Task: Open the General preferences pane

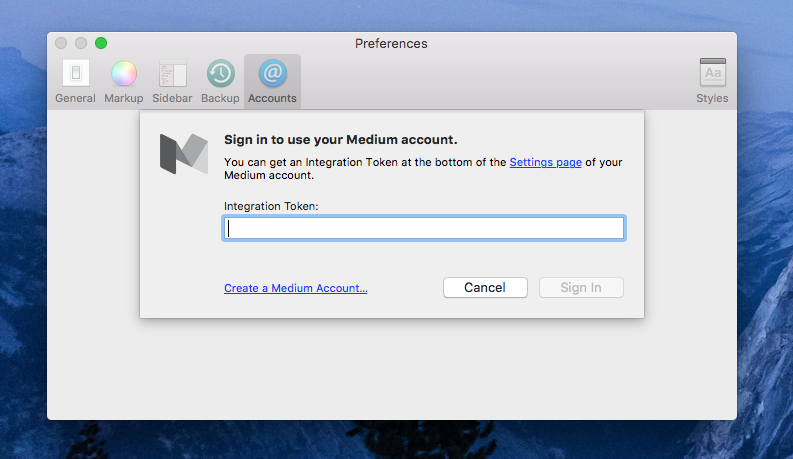Action: coord(75,81)
